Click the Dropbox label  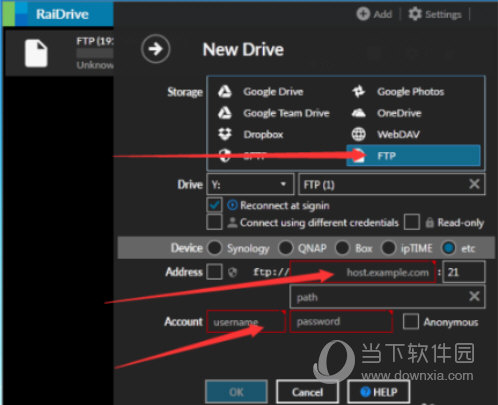point(263,134)
